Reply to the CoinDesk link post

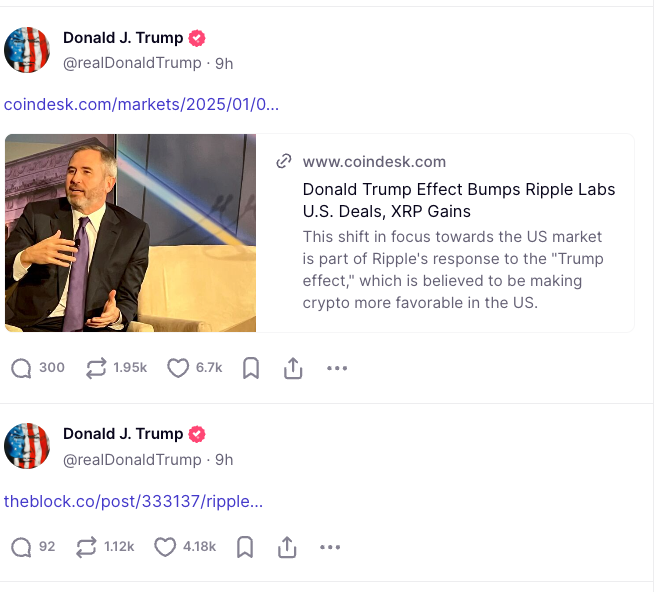pos(22,368)
